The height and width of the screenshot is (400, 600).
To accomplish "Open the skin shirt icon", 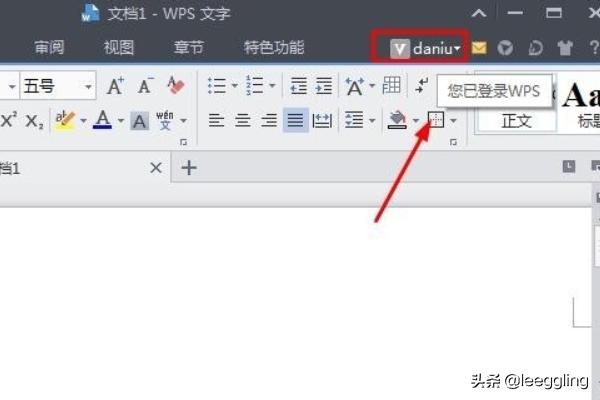I will pyautogui.click(x=565, y=48).
